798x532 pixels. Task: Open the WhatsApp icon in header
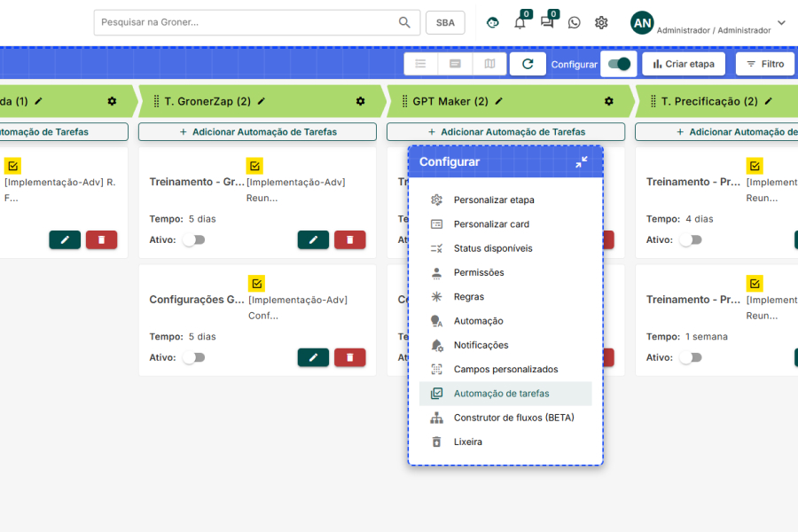pyautogui.click(x=575, y=23)
